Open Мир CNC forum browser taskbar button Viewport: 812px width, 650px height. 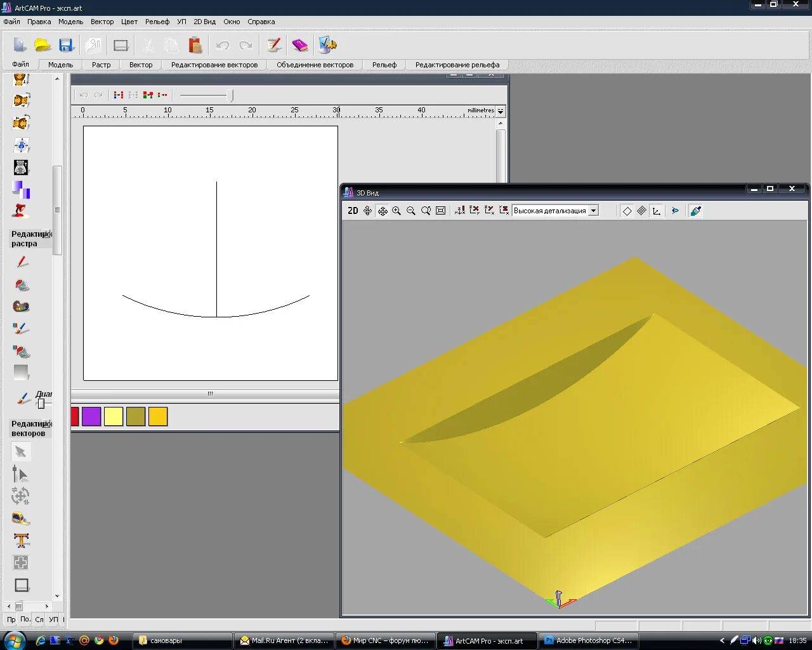click(386, 640)
